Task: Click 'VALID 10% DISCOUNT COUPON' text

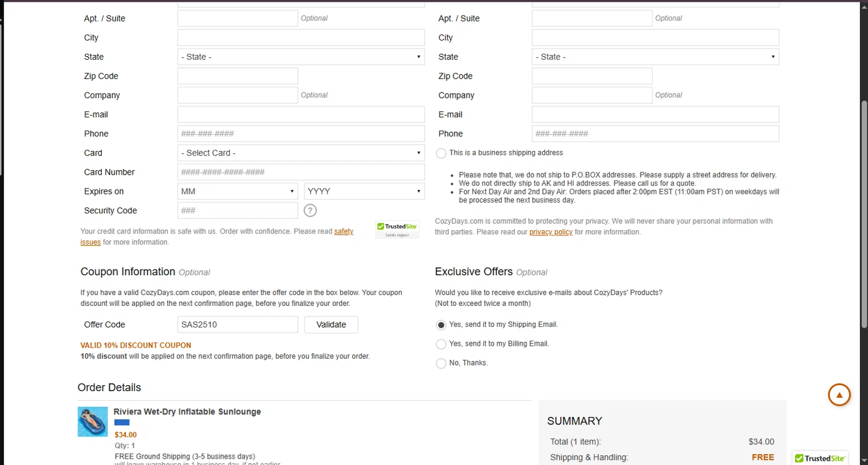Action: point(136,345)
